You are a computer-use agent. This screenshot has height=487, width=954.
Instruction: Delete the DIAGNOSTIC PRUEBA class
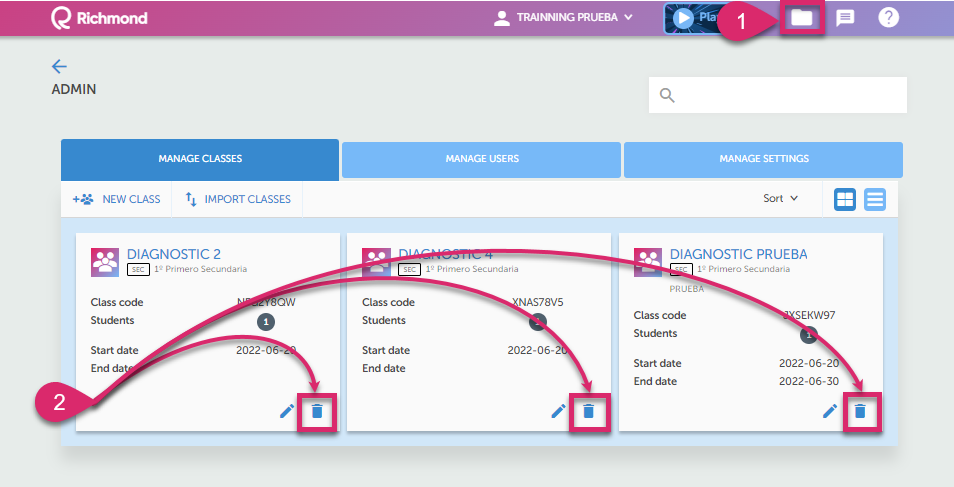860,411
